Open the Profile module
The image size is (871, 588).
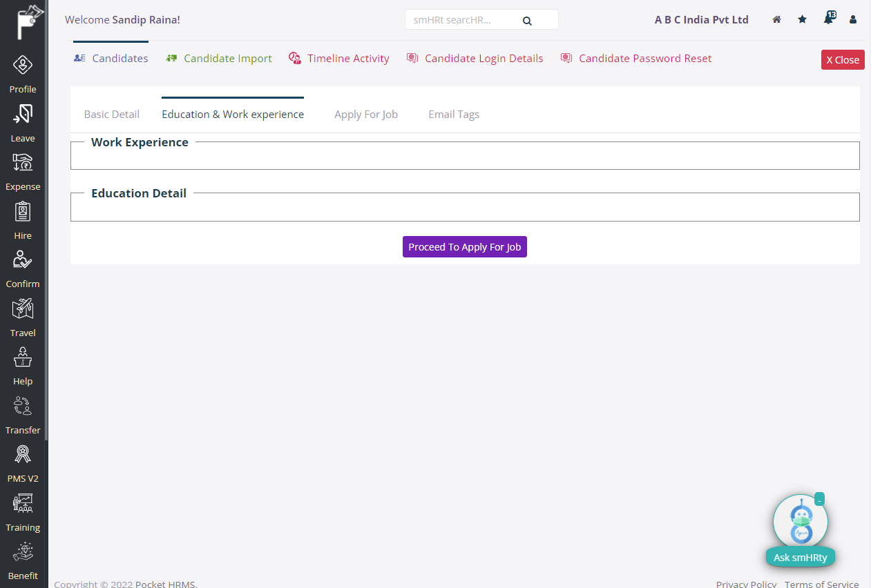23,72
